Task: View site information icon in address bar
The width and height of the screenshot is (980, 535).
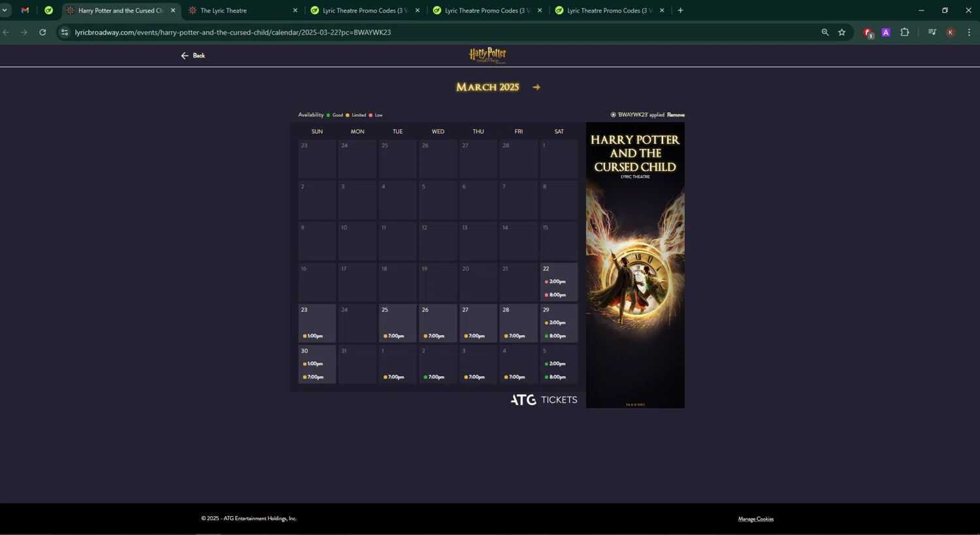Action: (x=64, y=32)
